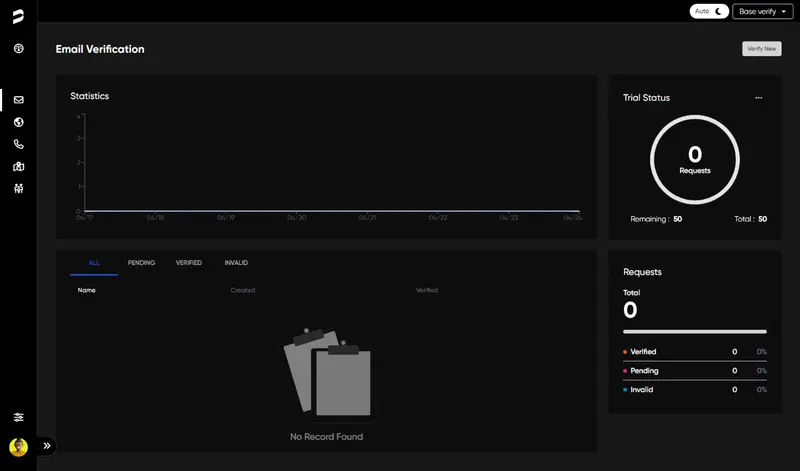Click the globe icon in sidebar
This screenshot has height=471, width=800.
point(18,122)
